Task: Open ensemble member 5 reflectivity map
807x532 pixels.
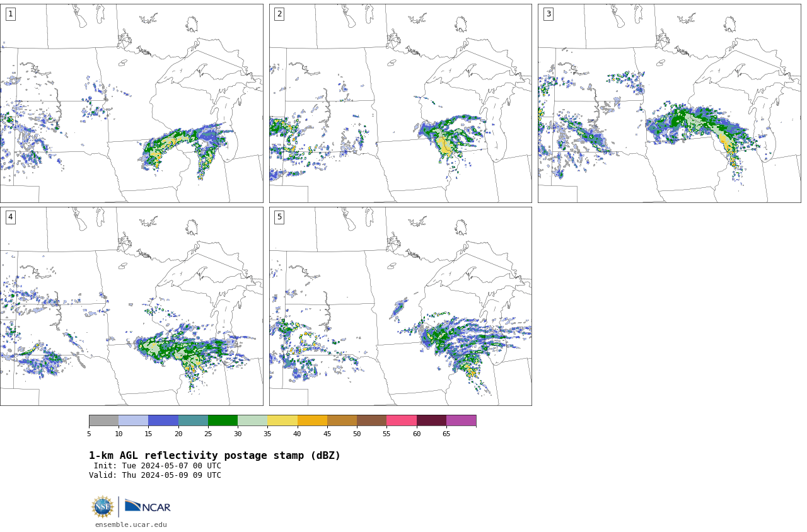Action: click(x=400, y=306)
